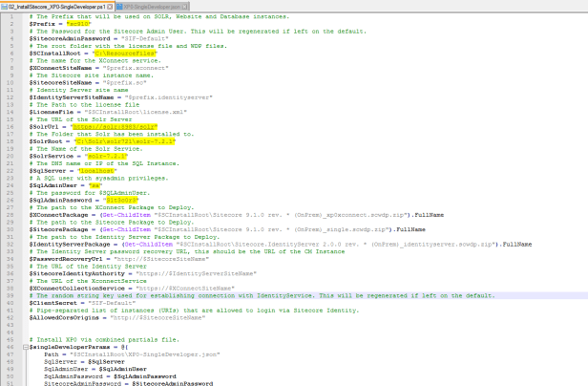Click the $Prefix variable name

(42, 24)
